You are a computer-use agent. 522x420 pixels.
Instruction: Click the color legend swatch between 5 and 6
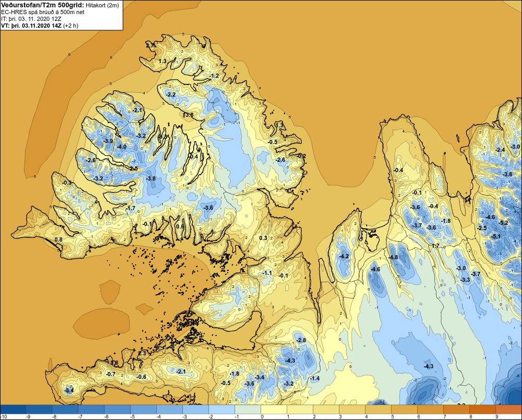[405, 410]
